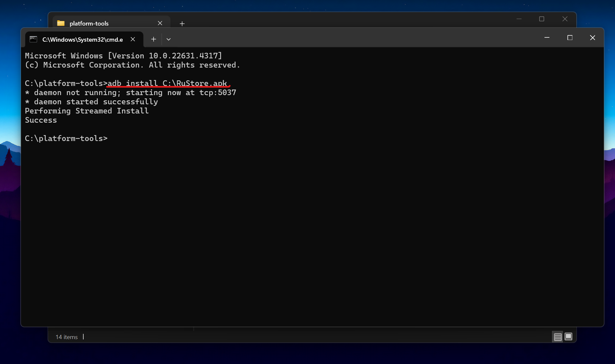
Task: Click the folder icon on platform-tools tab
Action: (x=61, y=23)
